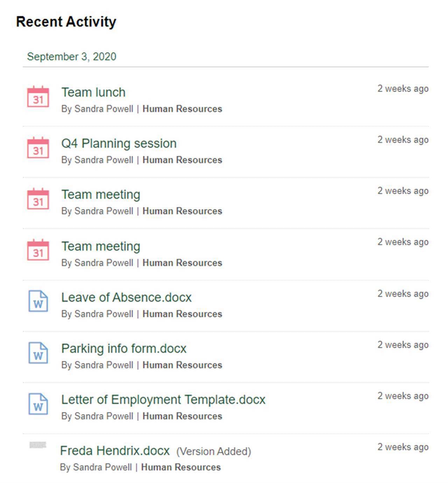Screen dimensions: 448x483
Task: Click the '2 weeks ago' timestamp for Leave of Absence.docx
Action: [x=403, y=294]
